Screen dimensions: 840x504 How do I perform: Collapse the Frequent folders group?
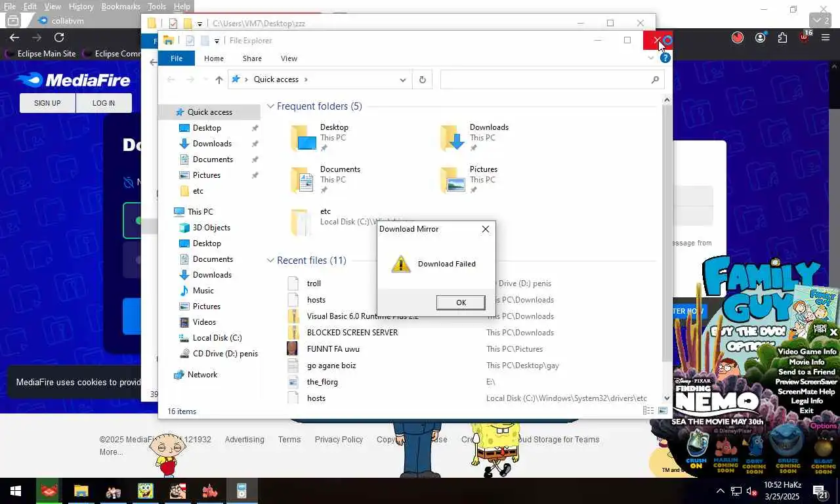[270, 106]
